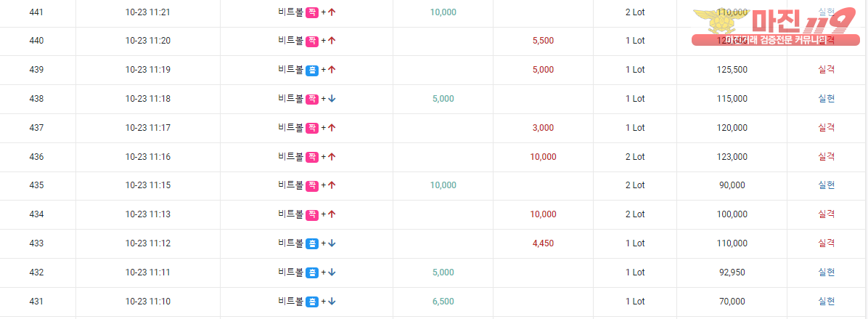This screenshot has width=868, height=319.
Task: Click the blue down arrow in row 438
Action: 332,99
